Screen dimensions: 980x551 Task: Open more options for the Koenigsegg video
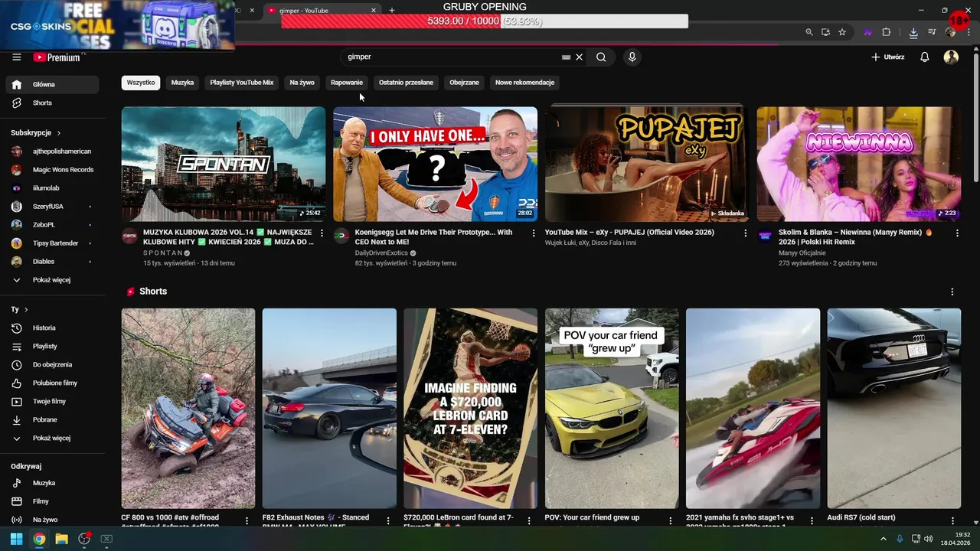point(534,233)
